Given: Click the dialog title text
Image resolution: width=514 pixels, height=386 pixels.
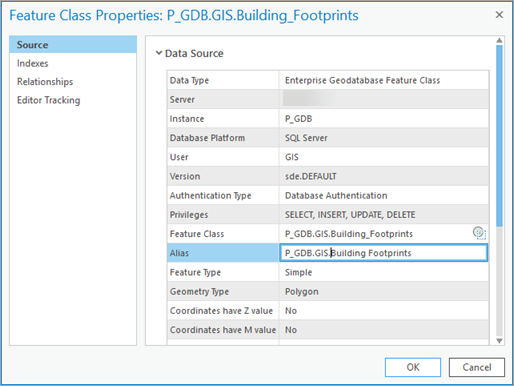Looking at the screenshot, I should coord(184,15).
